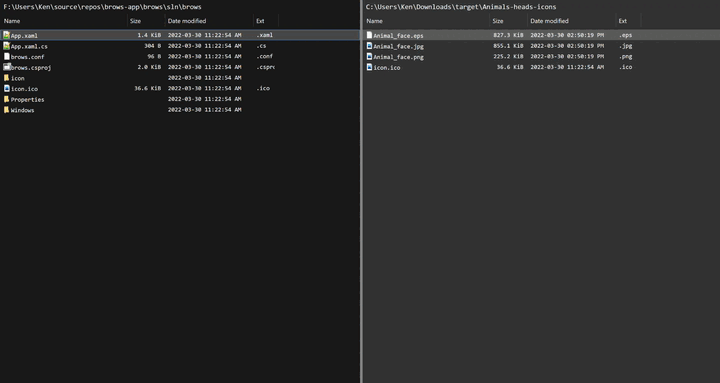
Task: Click the Properties folder icon
Action: coord(6,99)
